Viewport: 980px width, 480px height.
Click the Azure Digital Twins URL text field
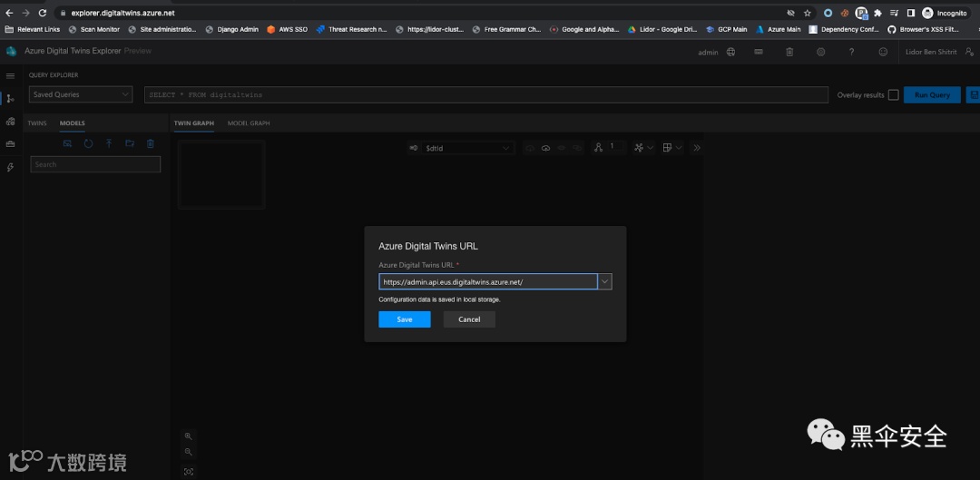pos(488,282)
